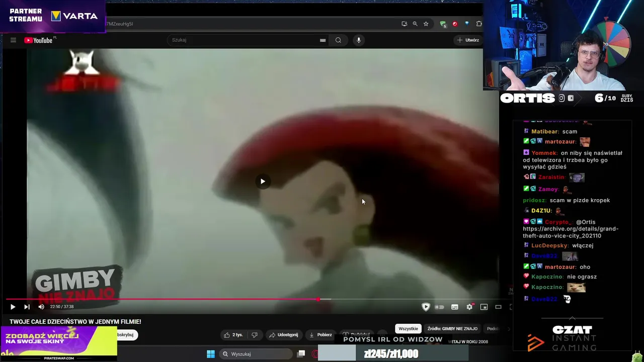Toggle theater mode view
This screenshot has width=644, height=362.
click(498, 307)
